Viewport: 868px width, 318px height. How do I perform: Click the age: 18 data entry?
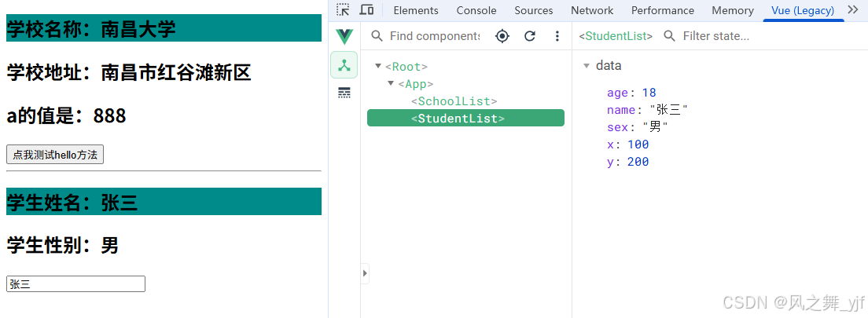pyautogui.click(x=631, y=93)
